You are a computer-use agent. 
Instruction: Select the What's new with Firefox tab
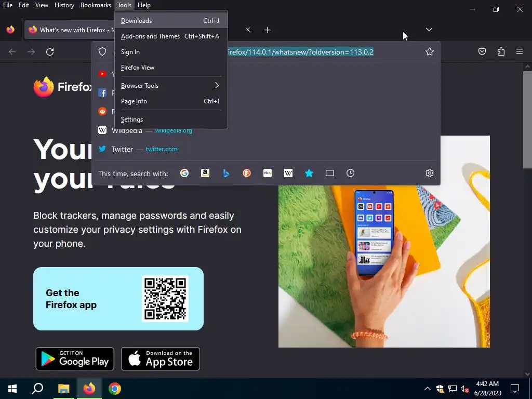click(x=70, y=30)
